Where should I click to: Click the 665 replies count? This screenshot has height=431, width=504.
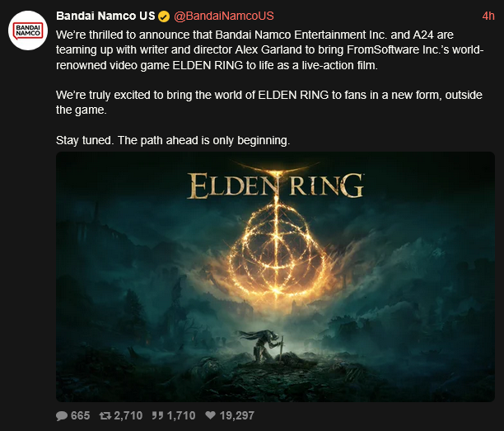tap(80, 415)
